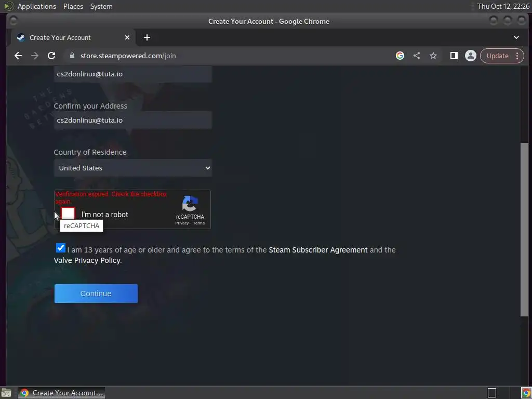Open the Chrome profile avatar

click(471, 56)
